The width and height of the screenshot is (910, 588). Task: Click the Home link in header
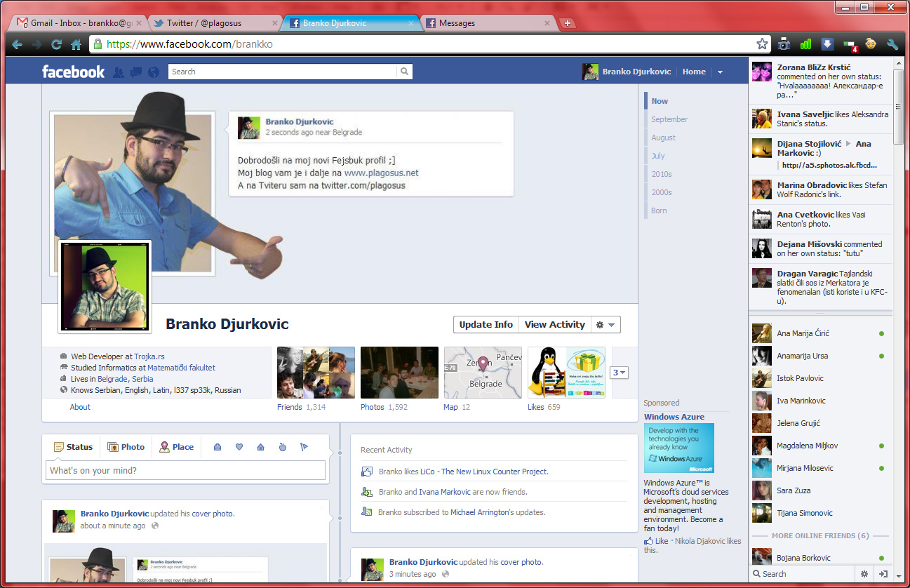coord(694,72)
